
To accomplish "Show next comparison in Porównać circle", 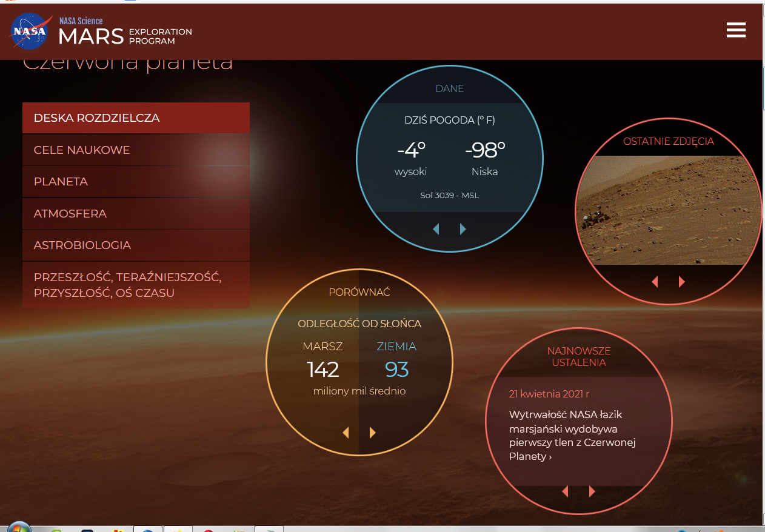I will click(x=372, y=432).
